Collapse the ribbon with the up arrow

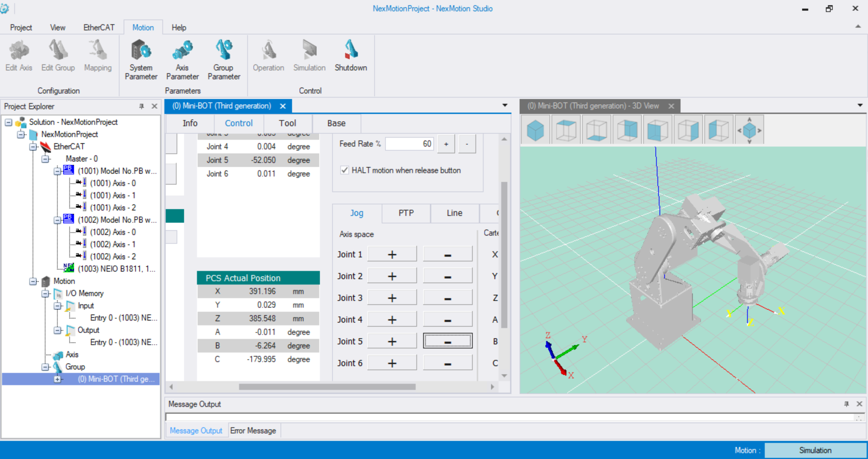(x=858, y=27)
